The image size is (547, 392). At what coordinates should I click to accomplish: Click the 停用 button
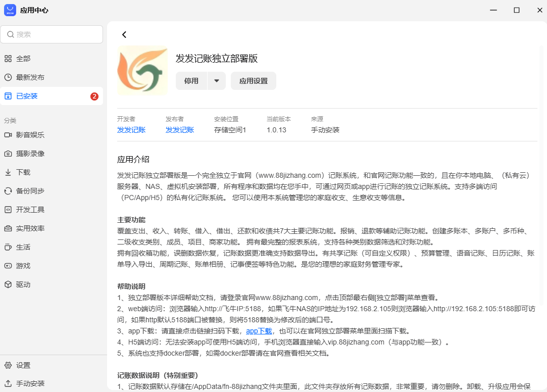point(191,81)
